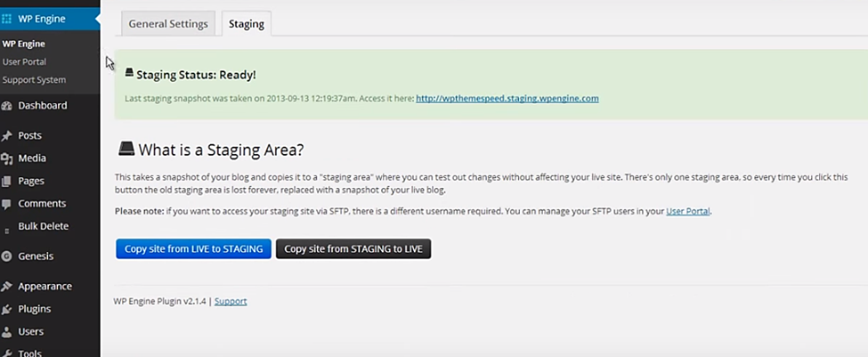Click the Posts pushpin icon
868x357 pixels.
pos(6,135)
